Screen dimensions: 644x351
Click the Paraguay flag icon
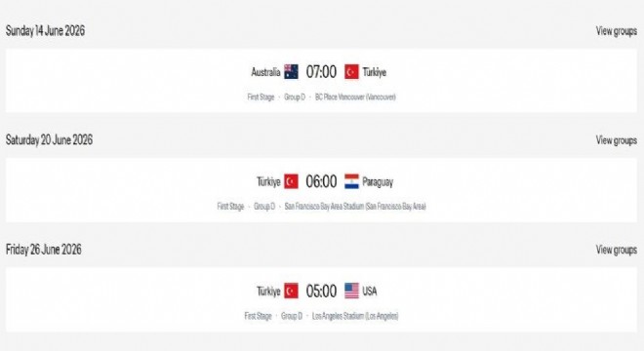pyautogui.click(x=351, y=181)
